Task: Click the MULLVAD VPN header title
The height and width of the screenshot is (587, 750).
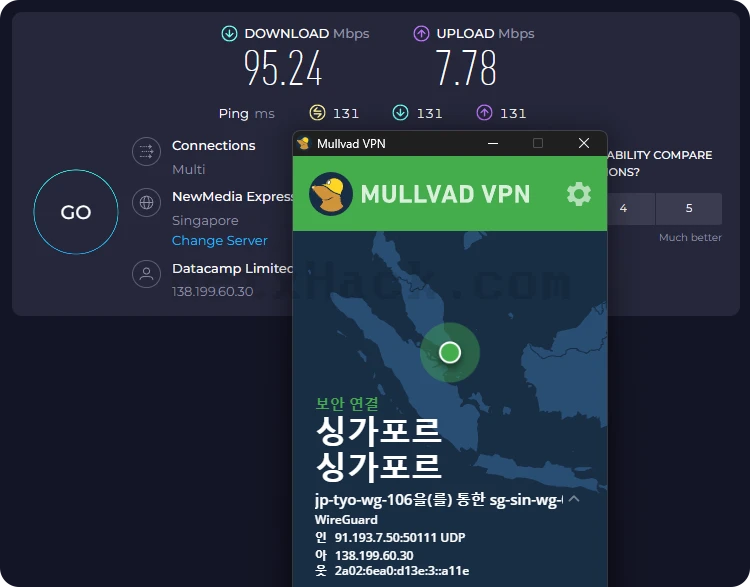Action: 445,194
